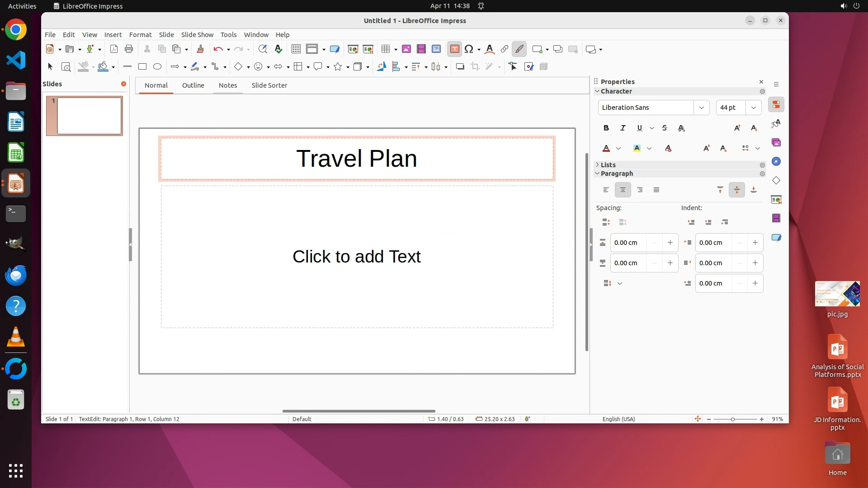868x488 pixels.
Task: Switch to the Outline tab
Action: [193, 85]
